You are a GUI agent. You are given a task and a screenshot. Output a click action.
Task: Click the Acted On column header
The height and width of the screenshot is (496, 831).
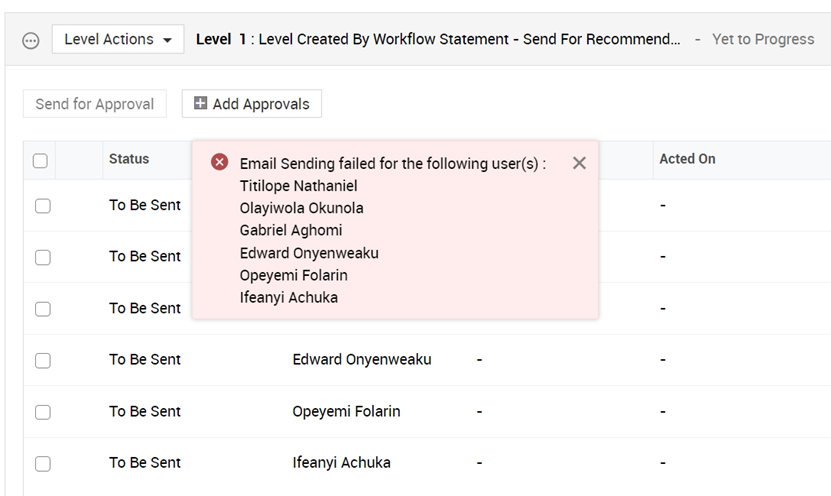(687, 159)
